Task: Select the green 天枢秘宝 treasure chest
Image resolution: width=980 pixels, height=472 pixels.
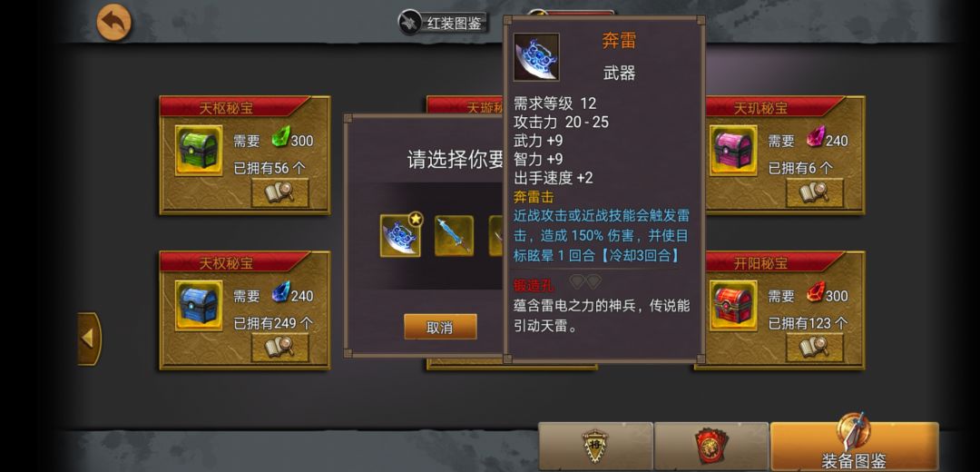Action: 199,150
